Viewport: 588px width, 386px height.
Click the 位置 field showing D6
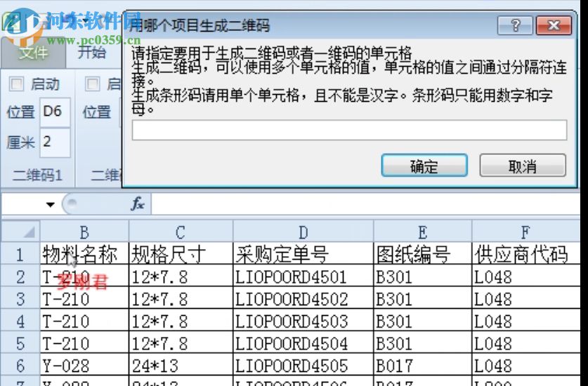click(x=55, y=112)
